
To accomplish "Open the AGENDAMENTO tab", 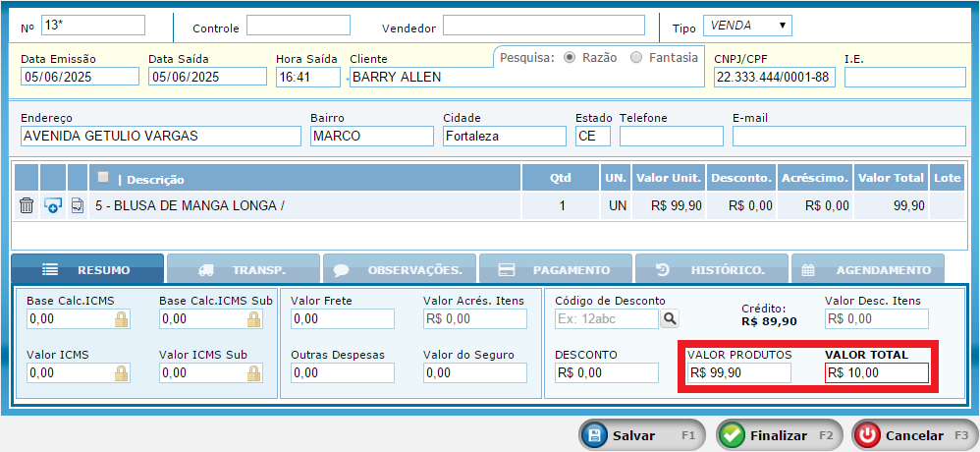I will 869,269.
